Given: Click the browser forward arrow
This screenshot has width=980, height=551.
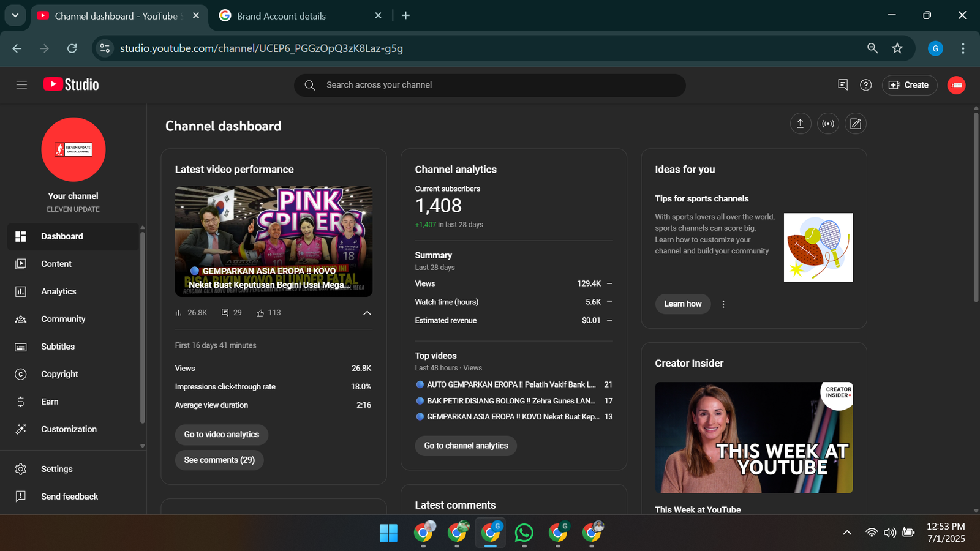Looking at the screenshot, I should [x=44, y=48].
